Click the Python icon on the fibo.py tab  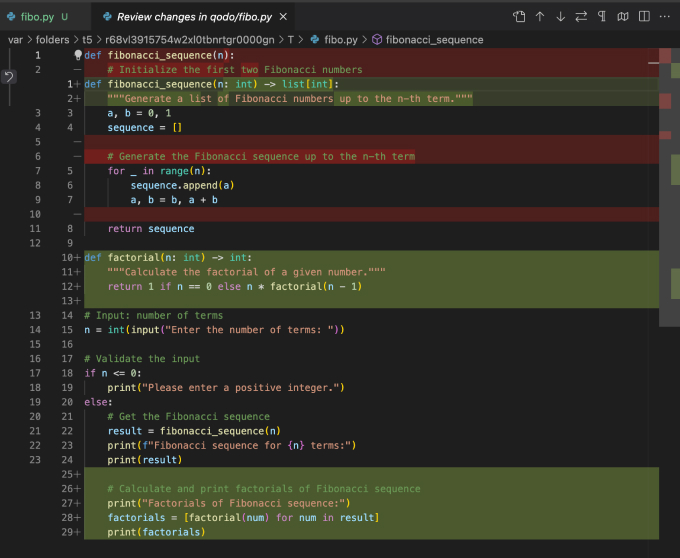pyautogui.click(x=11, y=17)
